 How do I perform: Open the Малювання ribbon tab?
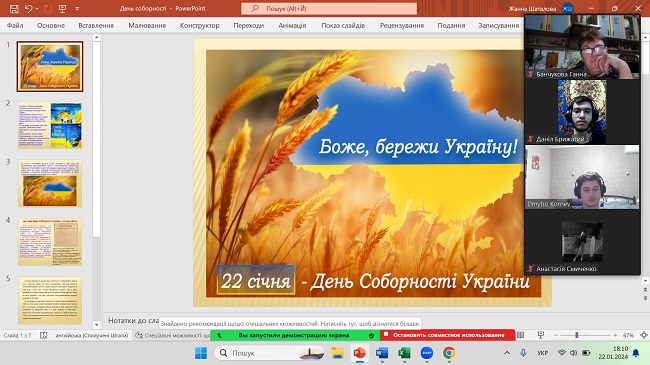click(147, 25)
